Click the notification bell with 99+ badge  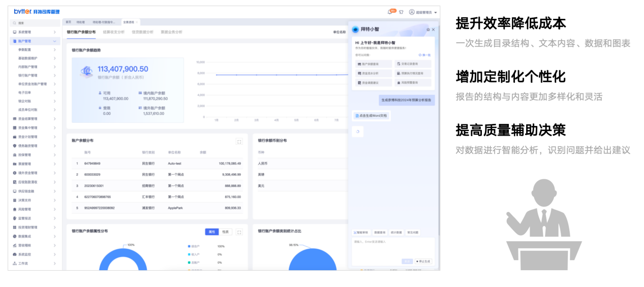coord(390,12)
